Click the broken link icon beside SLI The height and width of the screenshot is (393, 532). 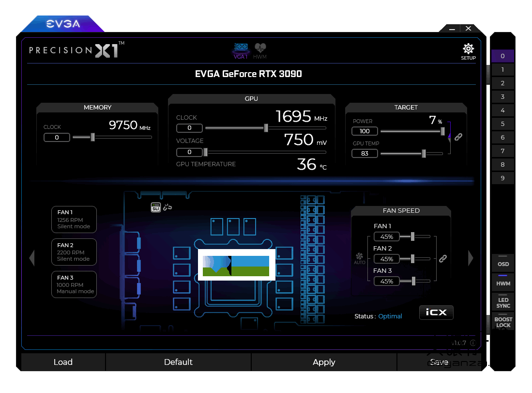(x=167, y=207)
